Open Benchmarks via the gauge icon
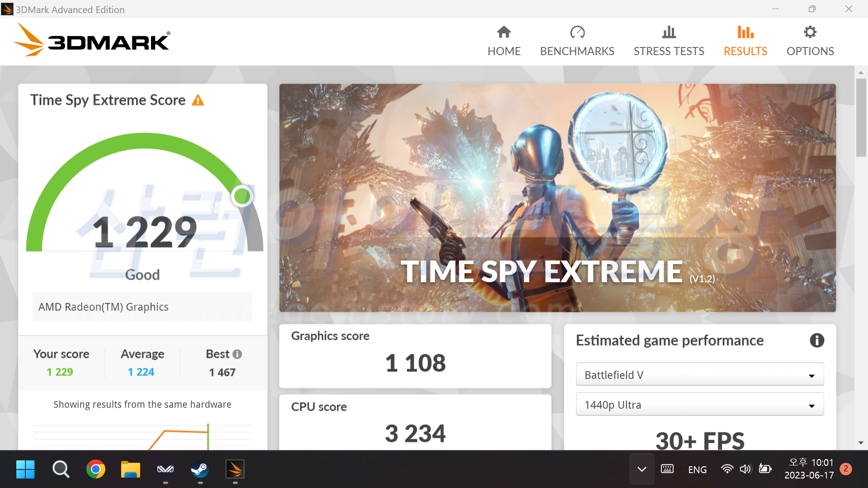Viewport: 868px width, 488px height. coord(577,32)
